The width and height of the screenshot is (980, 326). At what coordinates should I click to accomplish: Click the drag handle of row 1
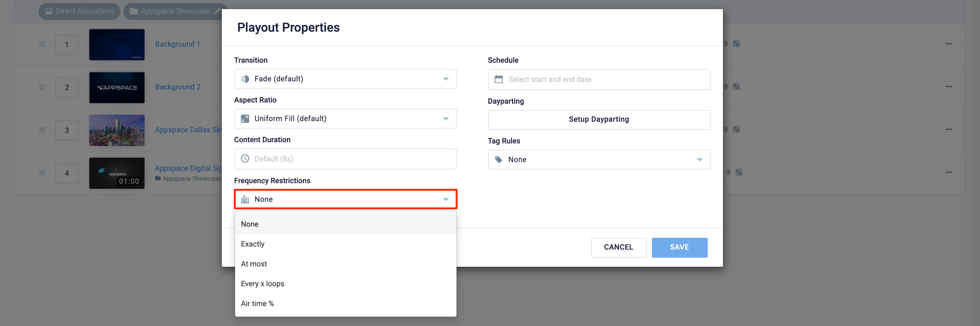pyautogui.click(x=42, y=45)
